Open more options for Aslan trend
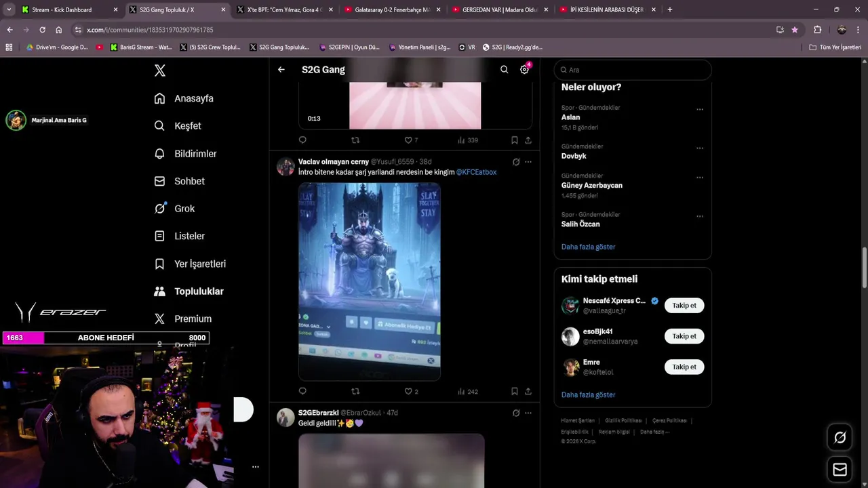This screenshot has width=868, height=488. pyautogui.click(x=700, y=109)
